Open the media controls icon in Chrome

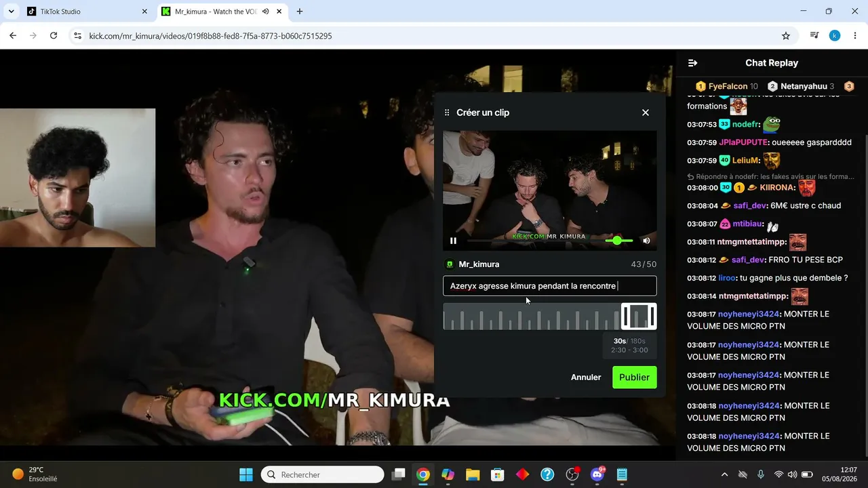[x=814, y=36]
